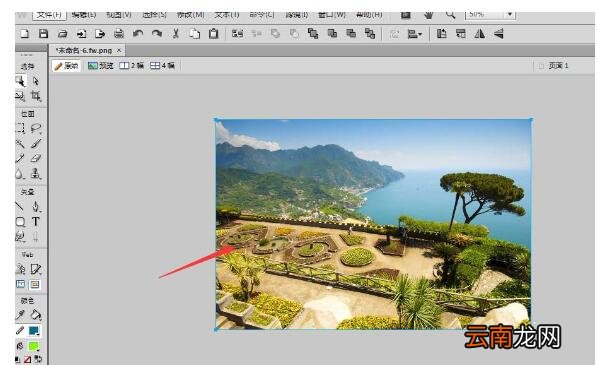
Task: Close the 未命名-6.fw.png tab
Action: (119, 50)
